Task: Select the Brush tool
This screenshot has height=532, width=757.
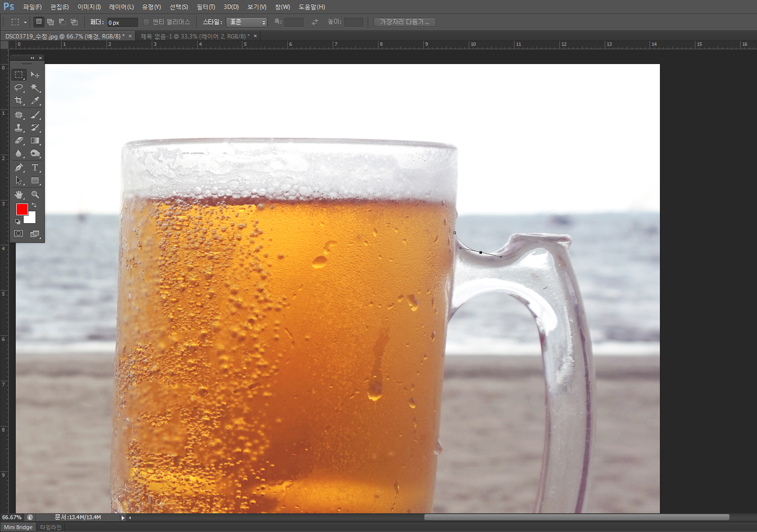Action: pyautogui.click(x=35, y=115)
